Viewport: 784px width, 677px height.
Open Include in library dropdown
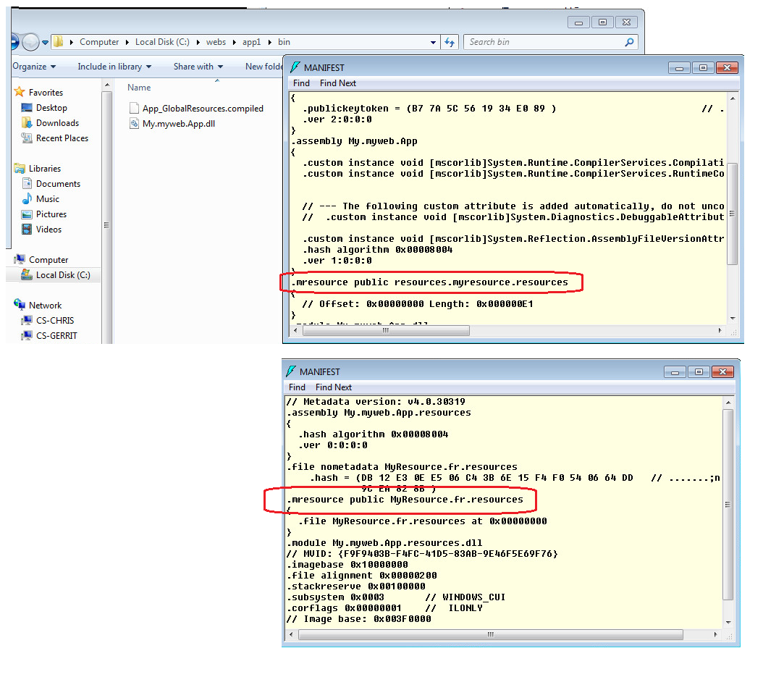point(114,67)
